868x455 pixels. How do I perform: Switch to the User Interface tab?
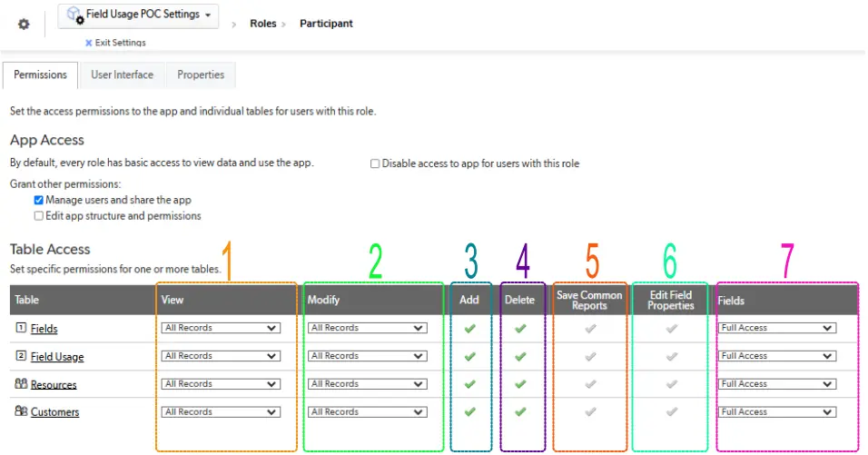(x=123, y=75)
